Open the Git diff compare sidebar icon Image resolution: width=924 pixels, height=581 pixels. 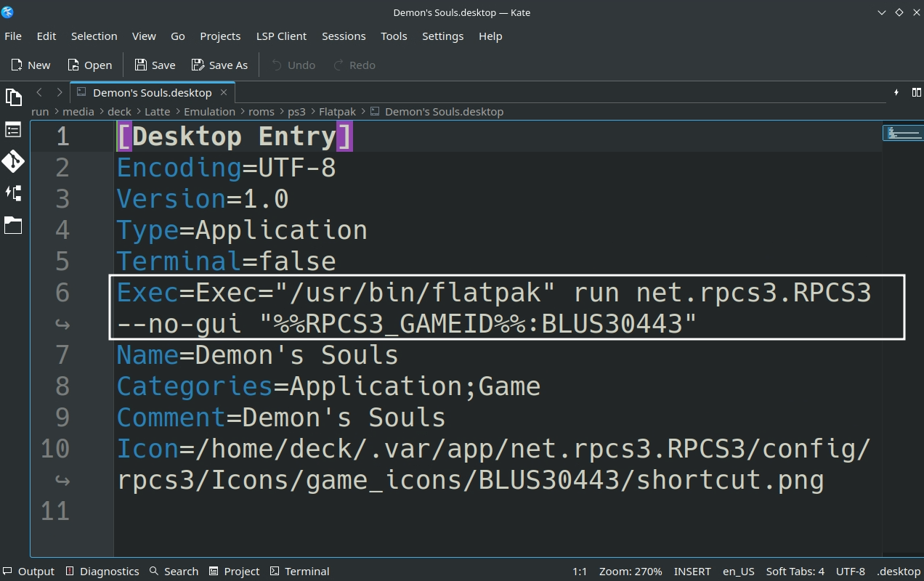point(13,193)
